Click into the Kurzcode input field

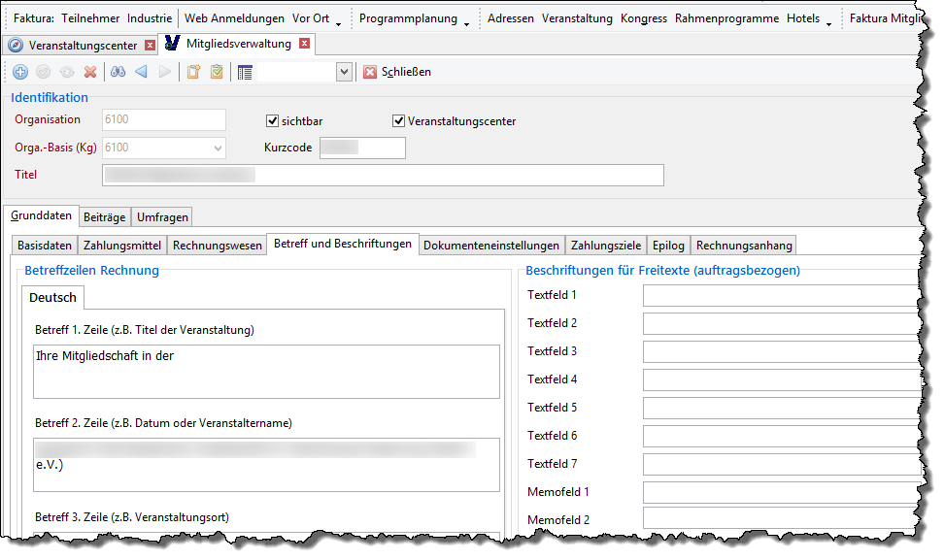(x=363, y=148)
